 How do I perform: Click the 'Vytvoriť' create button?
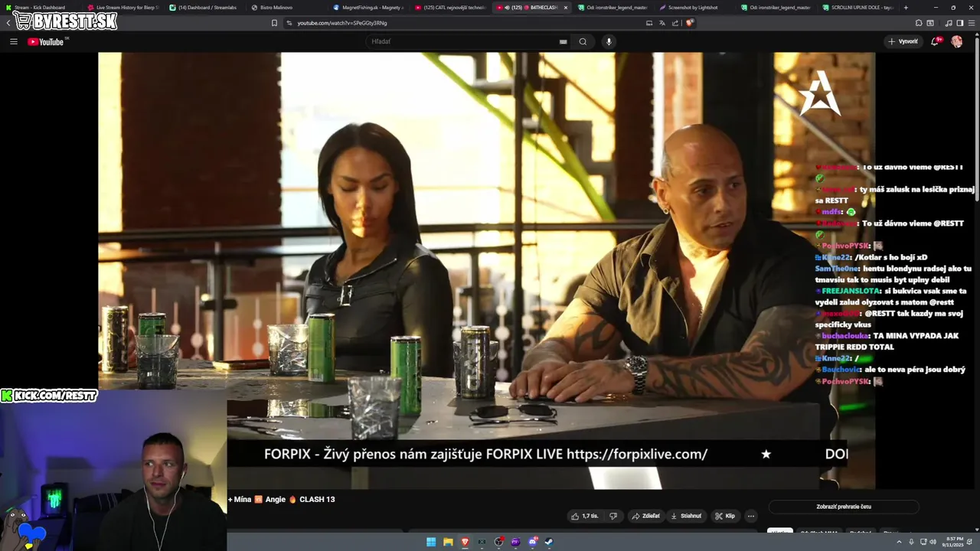click(x=903, y=41)
